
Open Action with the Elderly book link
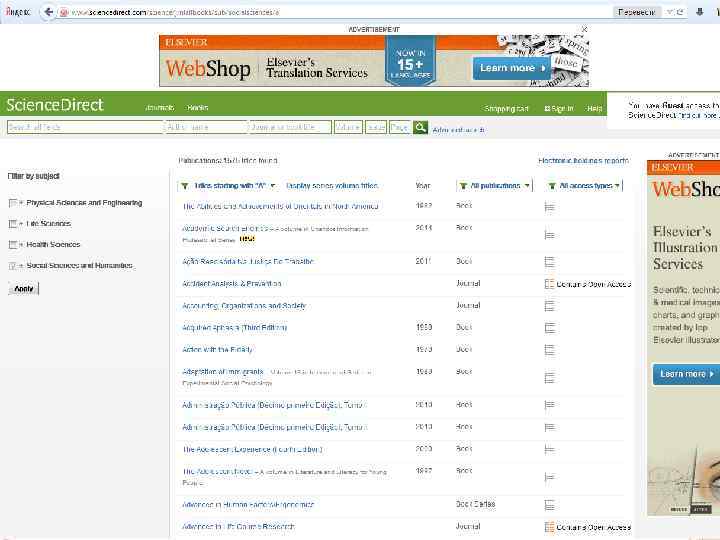pyautogui.click(x=217, y=350)
